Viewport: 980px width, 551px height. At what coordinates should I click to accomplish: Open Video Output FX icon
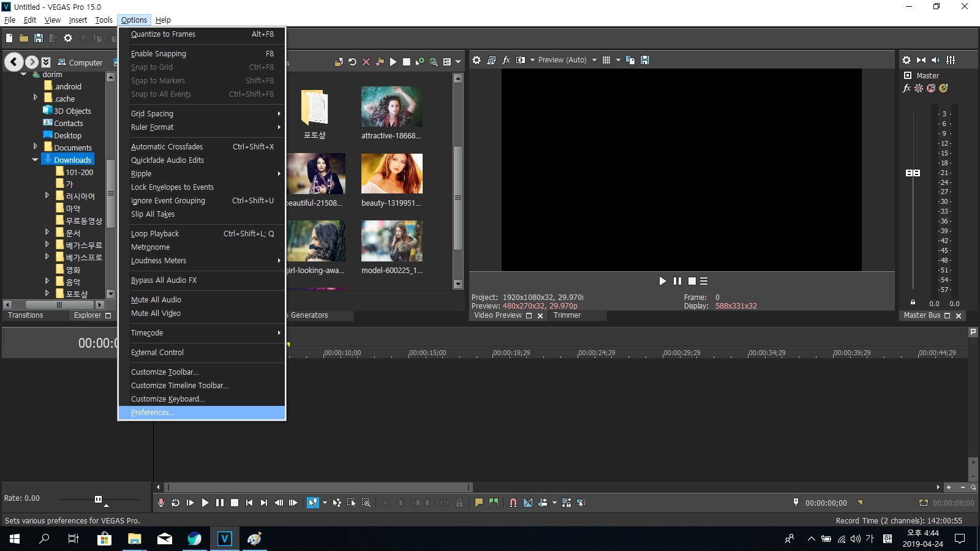(x=506, y=60)
